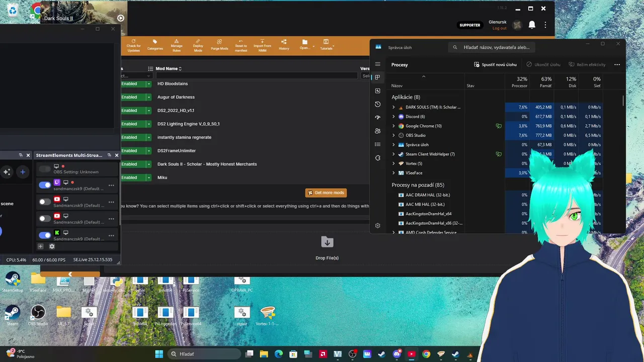
Task: Open Manage Rules in Vortex toolbar
Action: 177,45
